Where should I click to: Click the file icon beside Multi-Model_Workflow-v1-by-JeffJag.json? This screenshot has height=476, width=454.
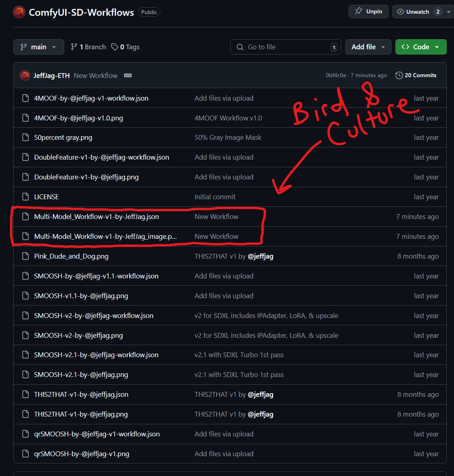pos(25,217)
